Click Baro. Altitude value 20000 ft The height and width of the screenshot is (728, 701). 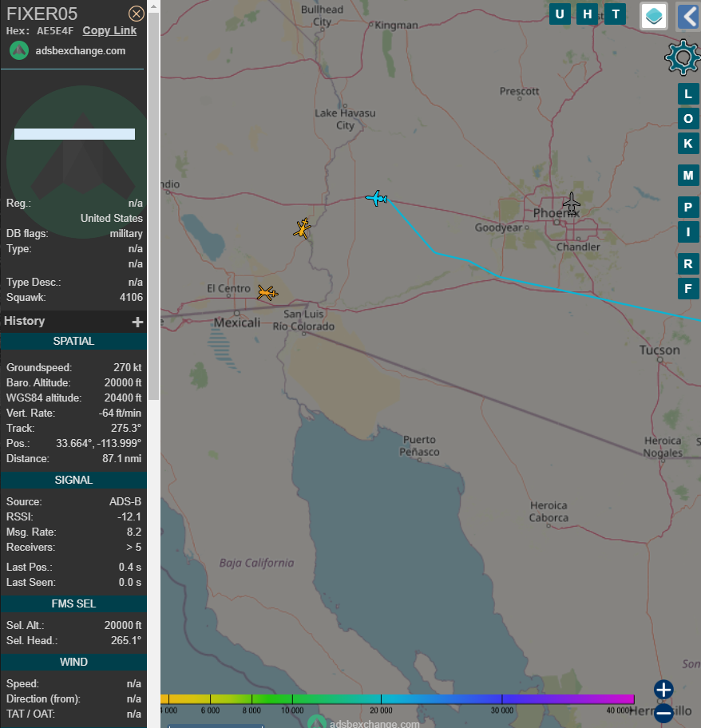click(x=123, y=383)
